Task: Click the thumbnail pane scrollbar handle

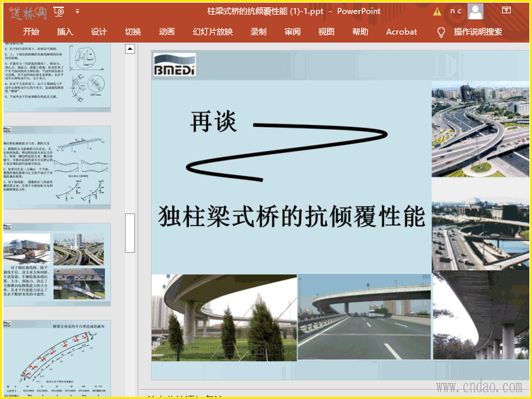Action: 130,233
